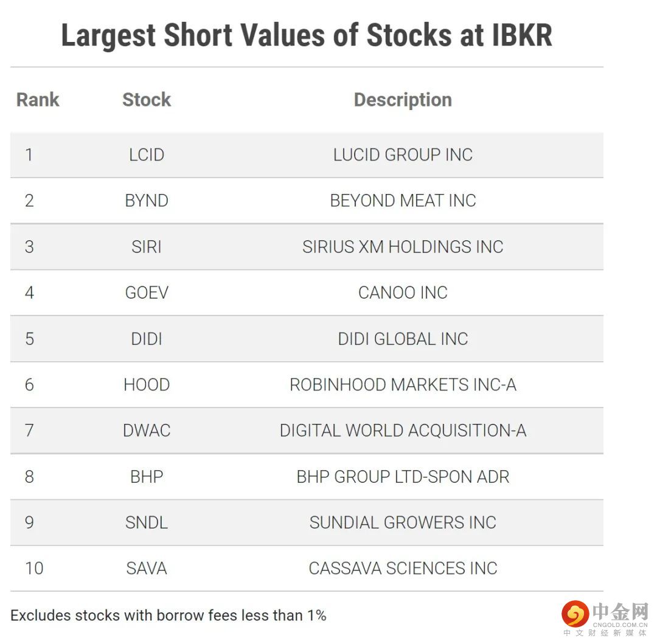This screenshot has width=657, height=644.
Task: Select the LCID stock ticker
Action: (x=147, y=154)
